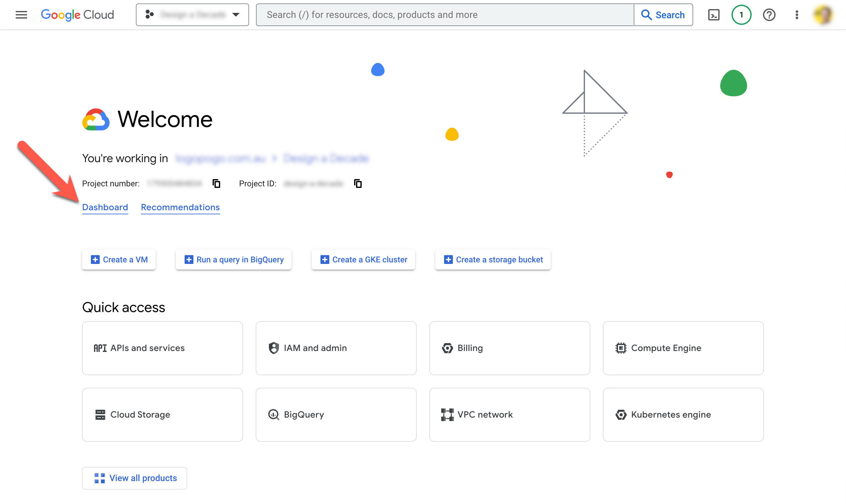Open APIs and services card
The width and height of the screenshot is (846, 504).
pos(163,348)
